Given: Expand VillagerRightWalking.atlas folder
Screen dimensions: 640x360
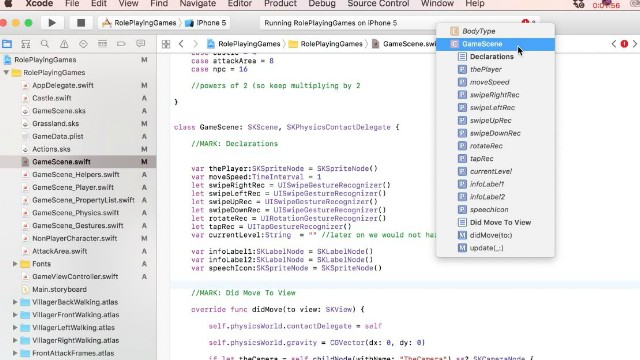Looking at the screenshot, I should [x=15, y=340].
